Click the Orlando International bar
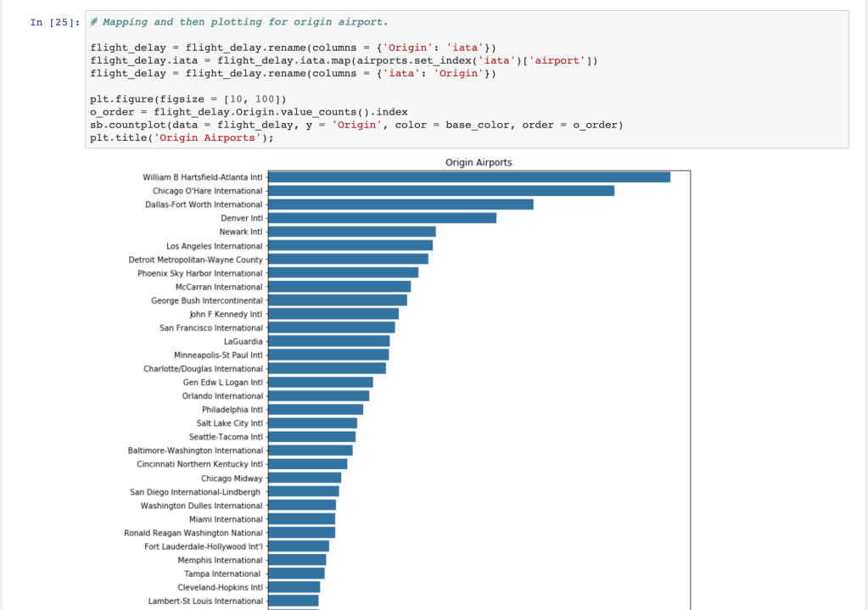The height and width of the screenshot is (610, 868). [318, 396]
